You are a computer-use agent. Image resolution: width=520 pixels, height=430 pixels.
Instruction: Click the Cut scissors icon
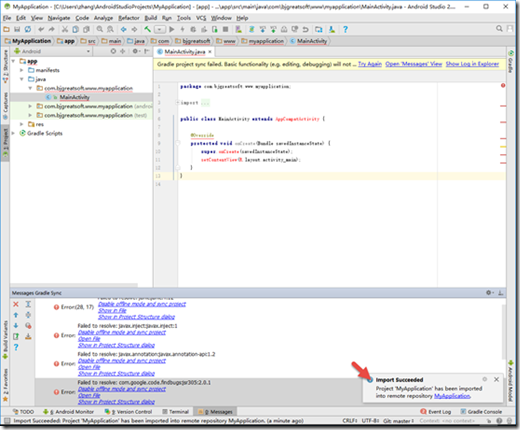(65, 29)
